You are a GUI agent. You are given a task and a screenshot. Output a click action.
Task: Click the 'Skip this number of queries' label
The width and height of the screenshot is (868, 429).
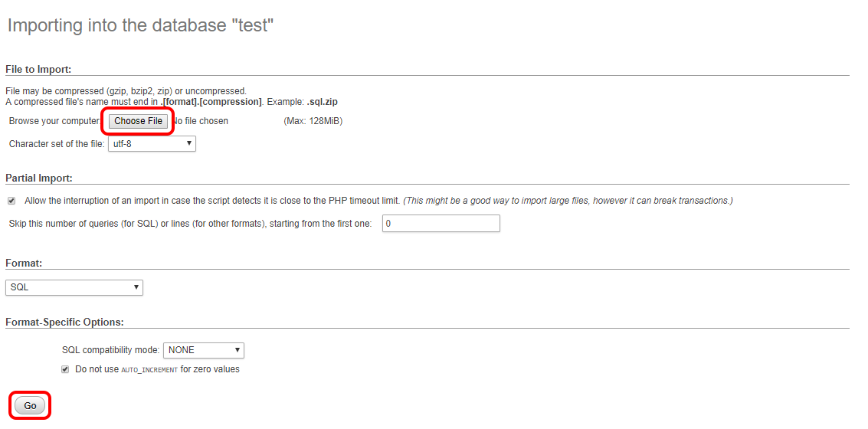point(190,224)
